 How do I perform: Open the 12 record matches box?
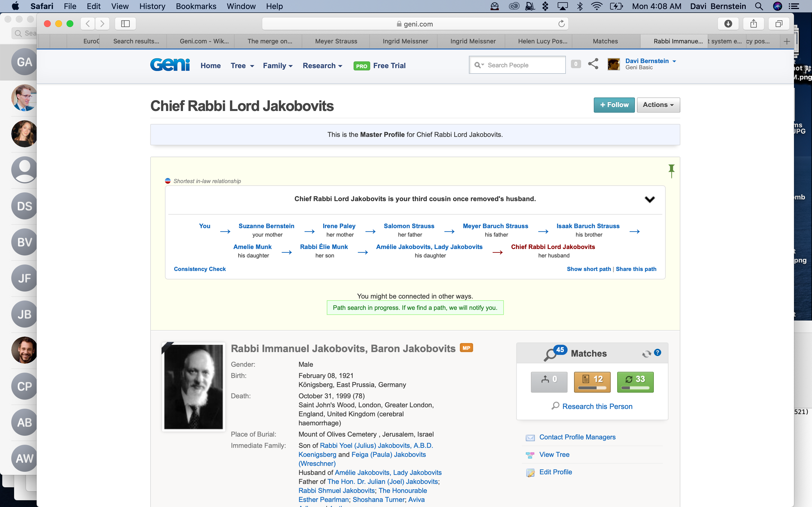592,382
